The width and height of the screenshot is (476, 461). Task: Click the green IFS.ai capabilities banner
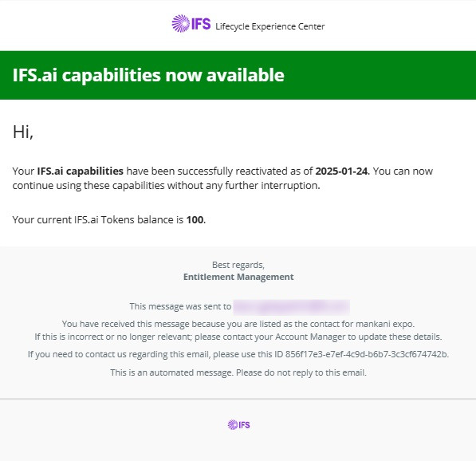point(238,75)
